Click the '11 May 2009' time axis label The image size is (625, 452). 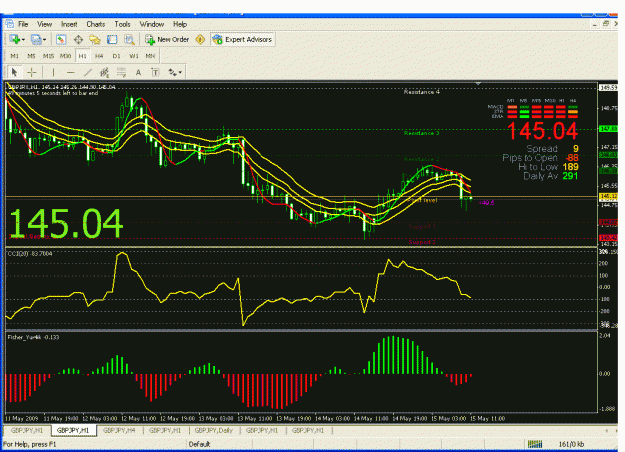(21, 419)
